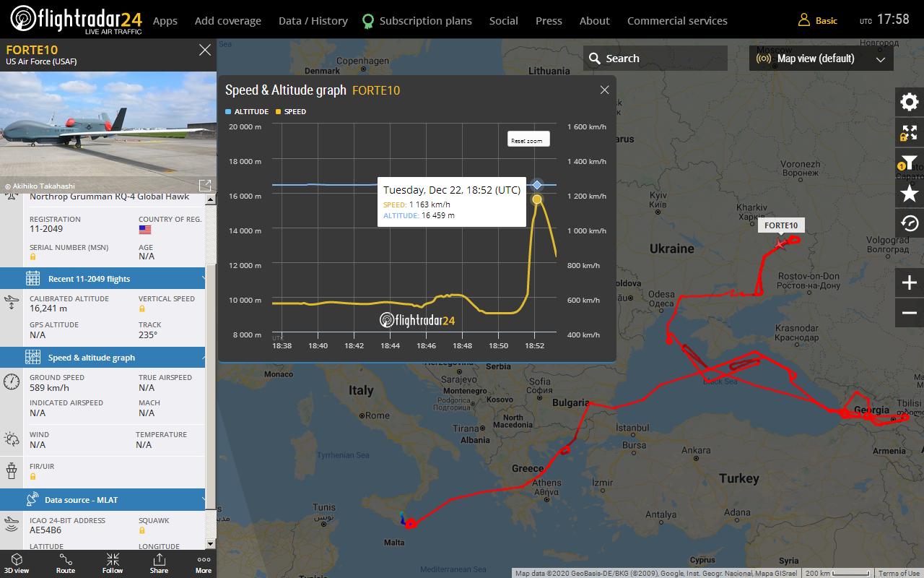Zoom out the map with minus button

click(x=910, y=313)
